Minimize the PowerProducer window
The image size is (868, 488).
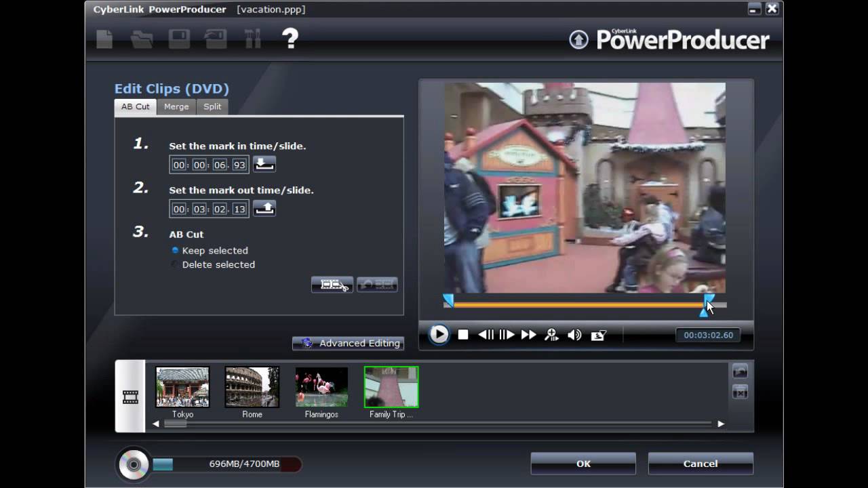click(x=754, y=9)
